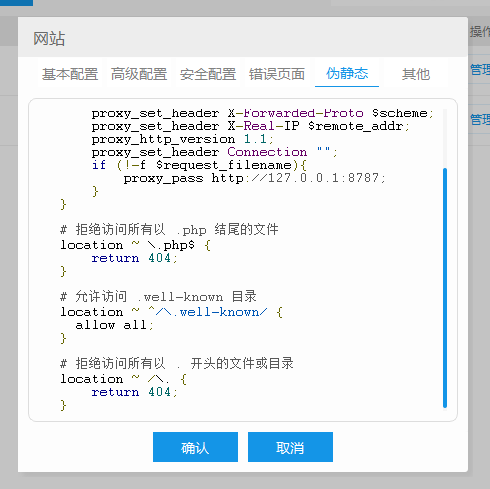This screenshot has width=490, height=489.
Task: Click second 管理 link in background table
Action: click(480, 119)
